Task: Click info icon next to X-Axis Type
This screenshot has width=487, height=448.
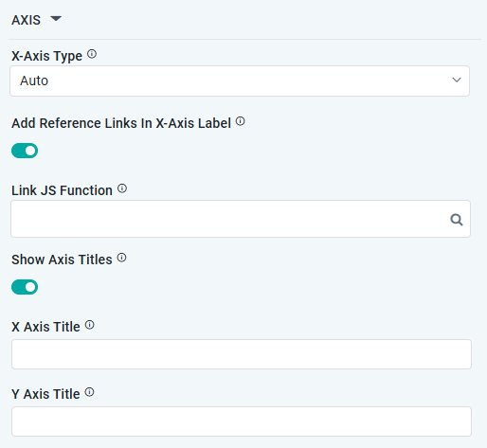Action: tap(92, 54)
